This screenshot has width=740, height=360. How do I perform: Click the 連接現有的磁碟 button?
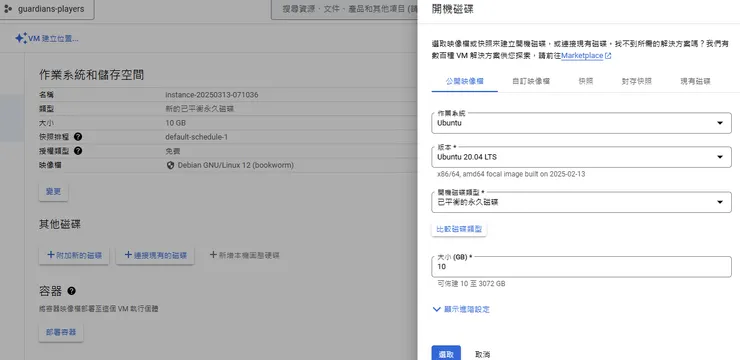[x=155, y=255]
